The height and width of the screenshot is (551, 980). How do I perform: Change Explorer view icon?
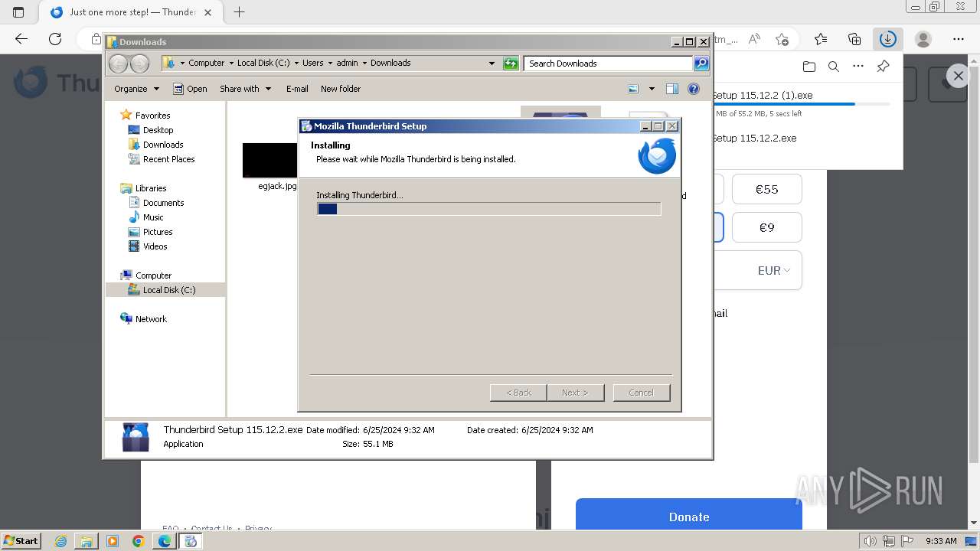click(633, 89)
